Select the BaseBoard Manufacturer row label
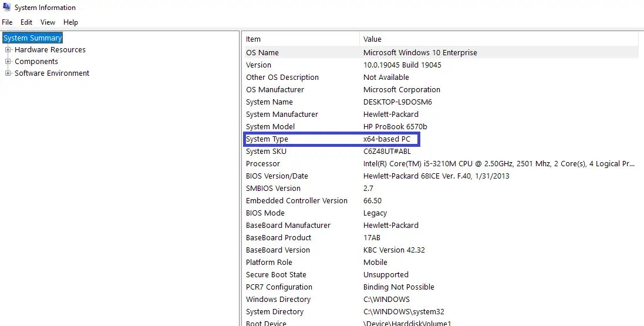The image size is (644, 326). pyautogui.click(x=288, y=226)
